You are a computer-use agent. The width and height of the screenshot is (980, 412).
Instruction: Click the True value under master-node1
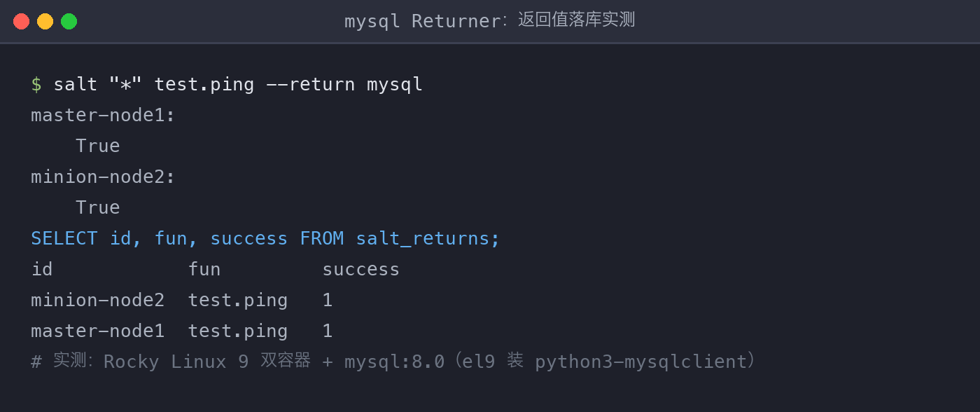click(98, 146)
